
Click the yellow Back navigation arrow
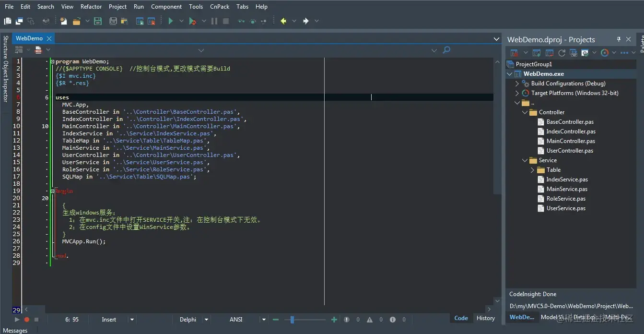click(x=283, y=21)
